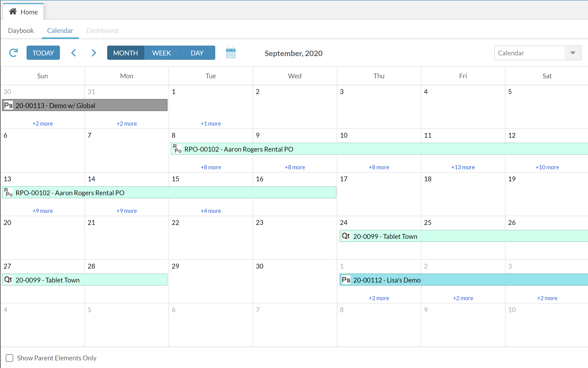
Task: Click the September, 2020 title
Action: (293, 53)
